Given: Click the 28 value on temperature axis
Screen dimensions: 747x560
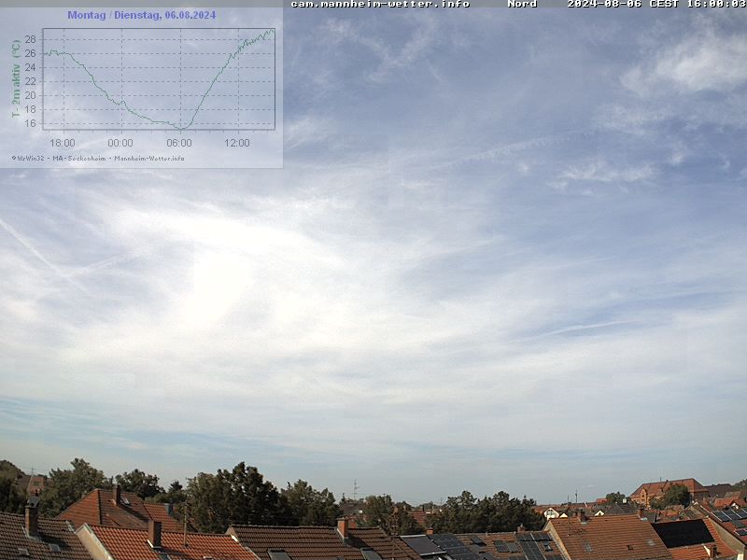Looking at the screenshot, I should pos(30,39).
